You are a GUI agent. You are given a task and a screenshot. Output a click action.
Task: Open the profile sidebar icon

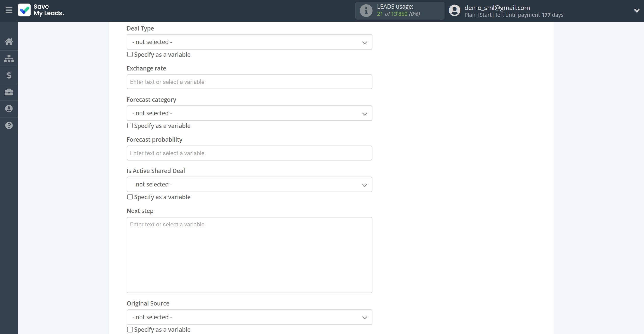click(9, 109)
